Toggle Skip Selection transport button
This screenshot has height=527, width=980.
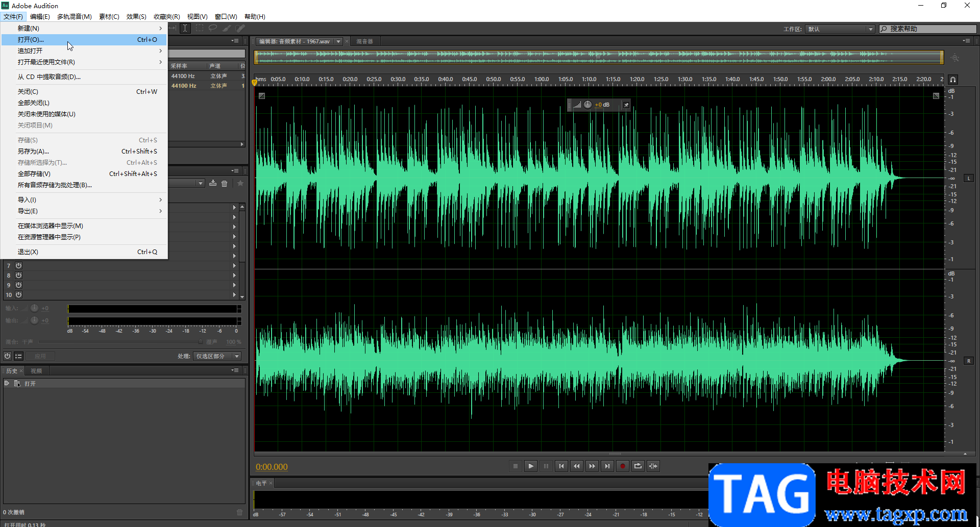653,466
